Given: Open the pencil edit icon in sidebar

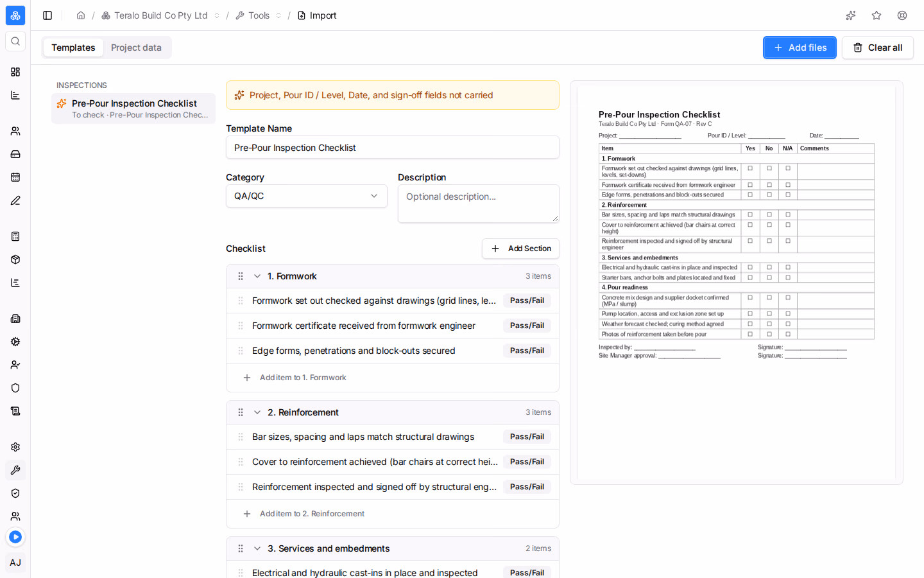Looking at the screenshot, I should [15, 200].
